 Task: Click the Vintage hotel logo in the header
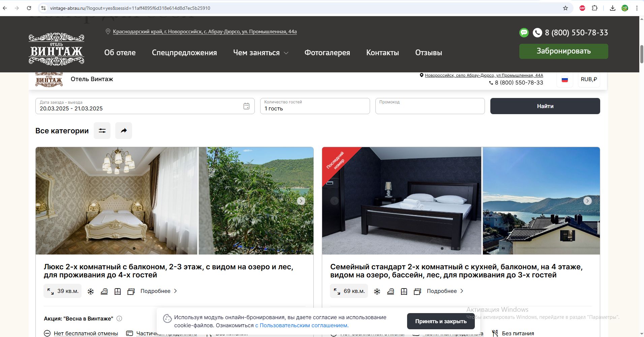(x=57, y=49)
